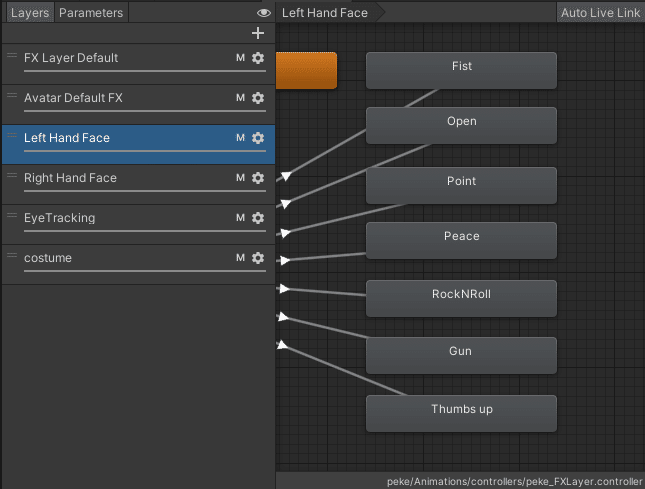
Task: Switch to the Parameters tab
Action: click(91, 13)
